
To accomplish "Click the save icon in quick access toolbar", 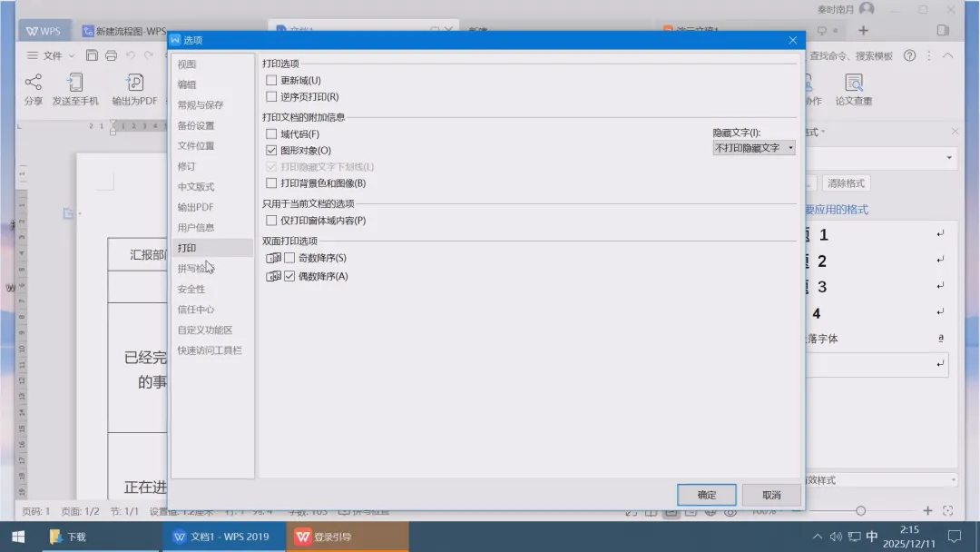I will (x=92, y=55).
